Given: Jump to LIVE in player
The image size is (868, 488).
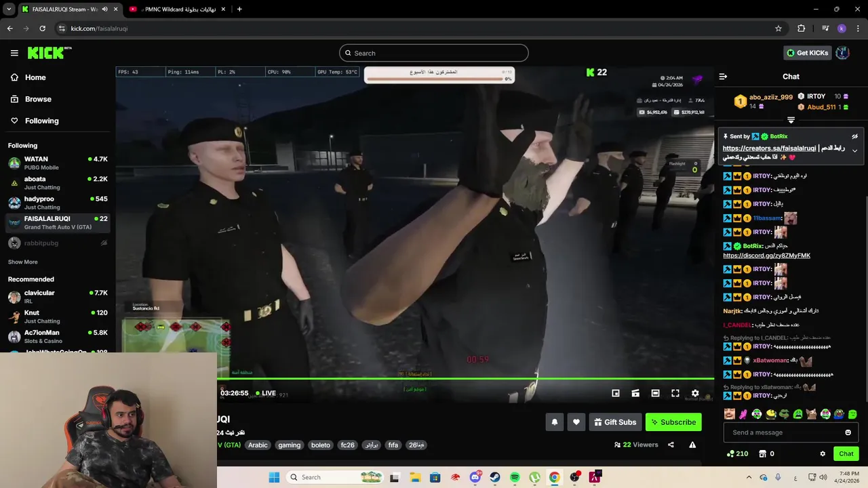Looking at the screenshot, I should coord(264,393).
